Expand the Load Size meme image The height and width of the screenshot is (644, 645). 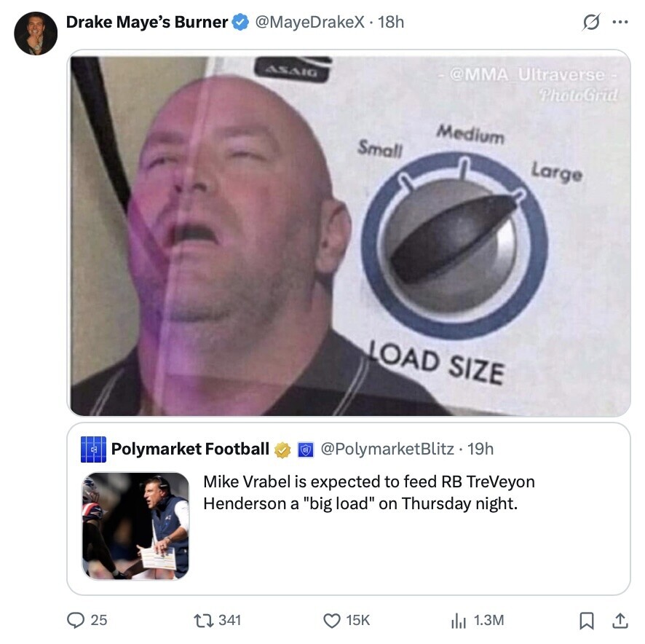coord(349,233)
